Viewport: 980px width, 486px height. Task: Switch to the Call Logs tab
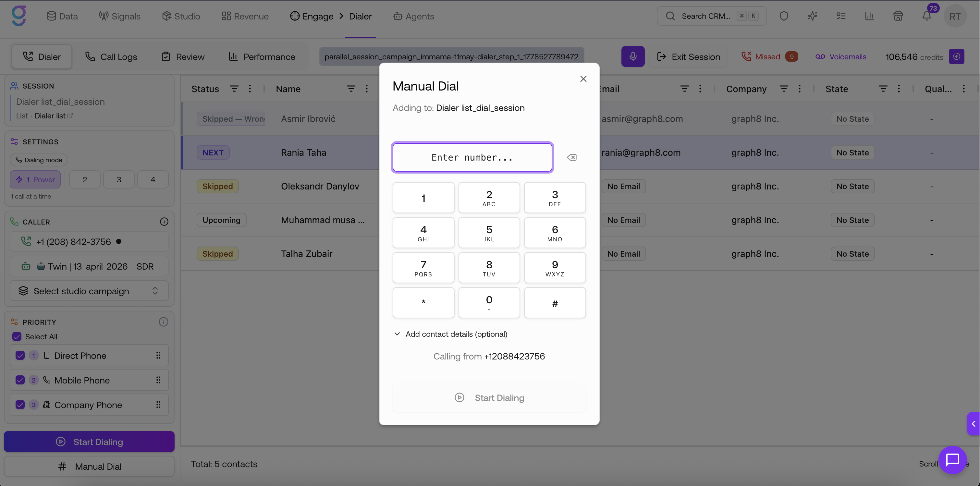pyautogui.click(x=111, y=57)
